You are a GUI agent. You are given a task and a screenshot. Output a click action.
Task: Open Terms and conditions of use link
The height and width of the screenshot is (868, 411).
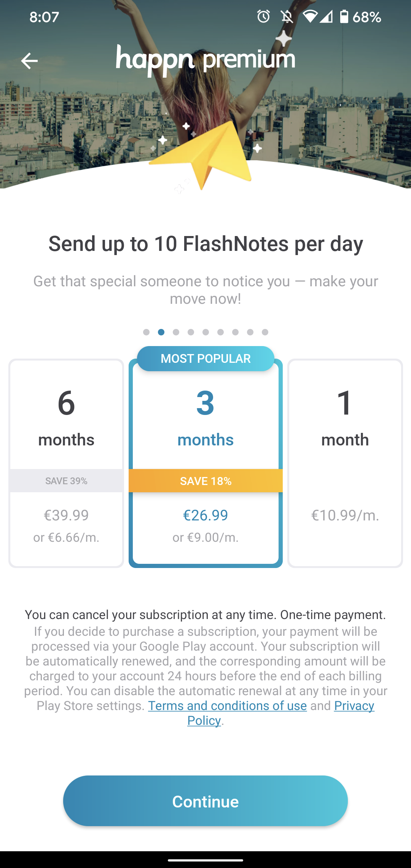coord(227,706)
